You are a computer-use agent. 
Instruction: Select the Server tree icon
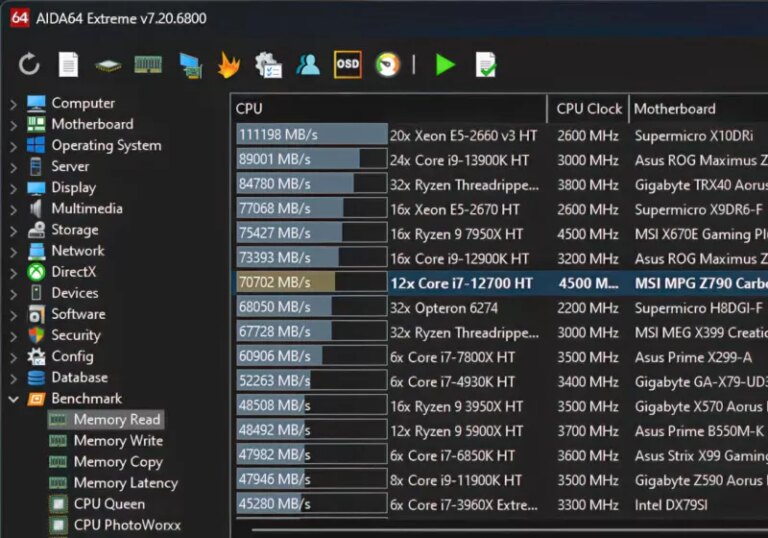36,166
